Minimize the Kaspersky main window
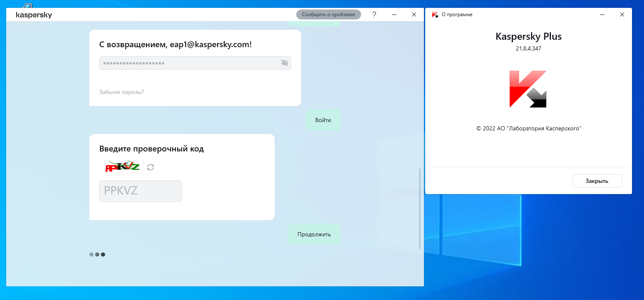This screenshot has width=644, height=300. (394, 14)
